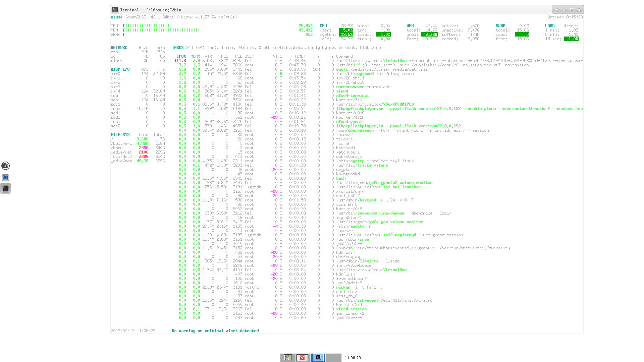The image size is (644, 362).
Task: Select the xfce4-session process command
Action: click(x=352, y=309)
